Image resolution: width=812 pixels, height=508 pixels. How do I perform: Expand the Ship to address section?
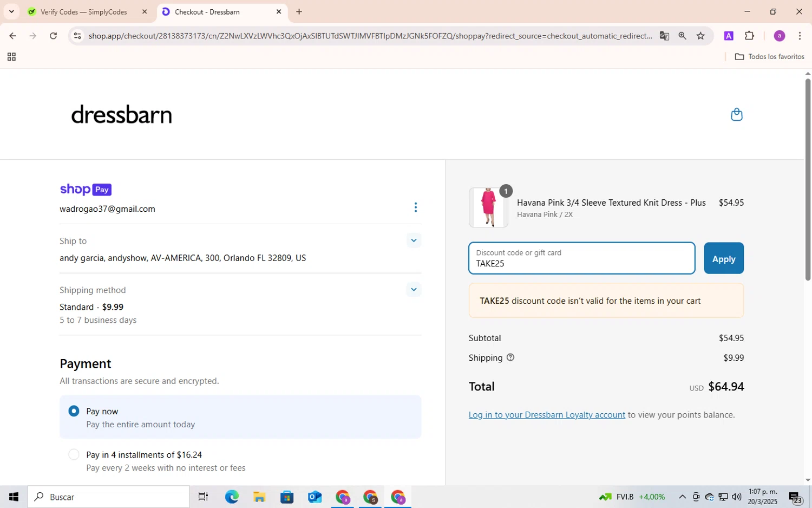pos(414,240)
